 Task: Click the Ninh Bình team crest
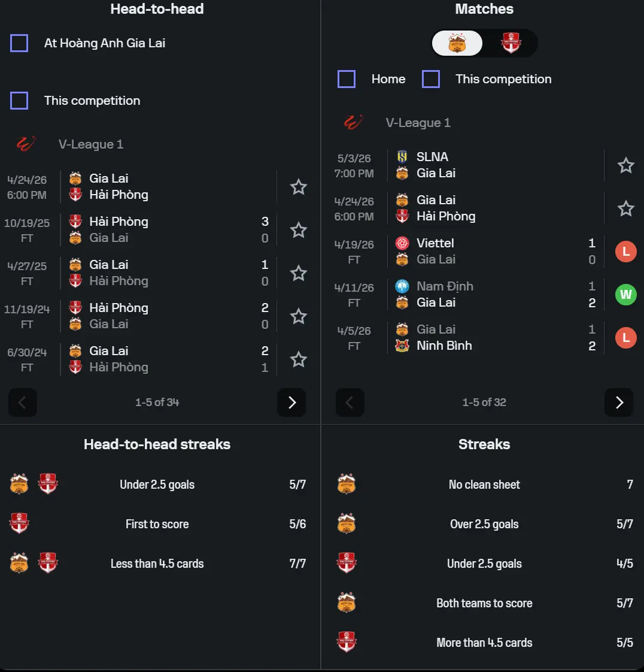(402, 346)
